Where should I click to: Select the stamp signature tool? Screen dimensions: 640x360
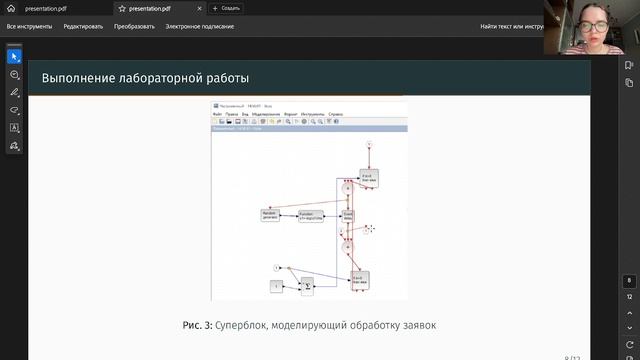coord(14,146)
